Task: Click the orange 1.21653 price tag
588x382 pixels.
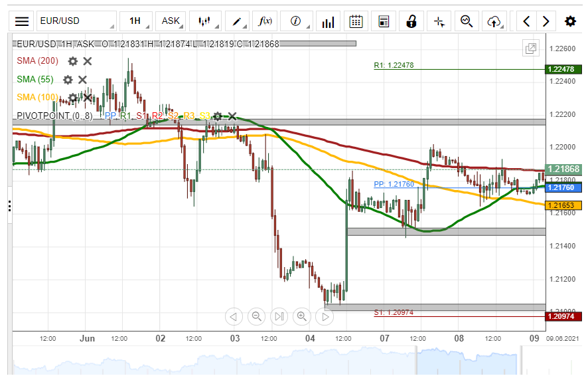Action: pyautogui.click(x=563, y=205)
